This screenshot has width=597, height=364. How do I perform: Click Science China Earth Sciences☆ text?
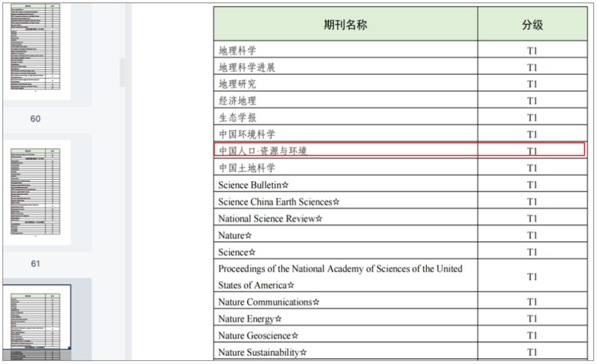click(x=278, y=202)
